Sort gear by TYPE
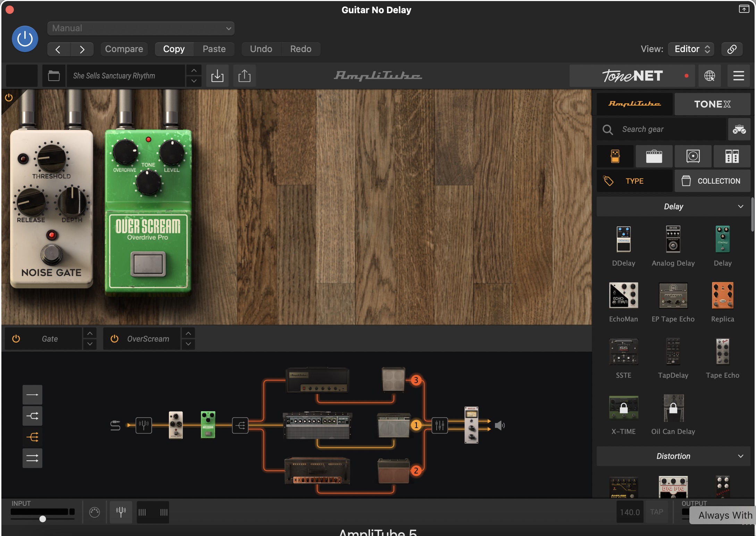This screenshot has height=536, width=756. point(635,181)
